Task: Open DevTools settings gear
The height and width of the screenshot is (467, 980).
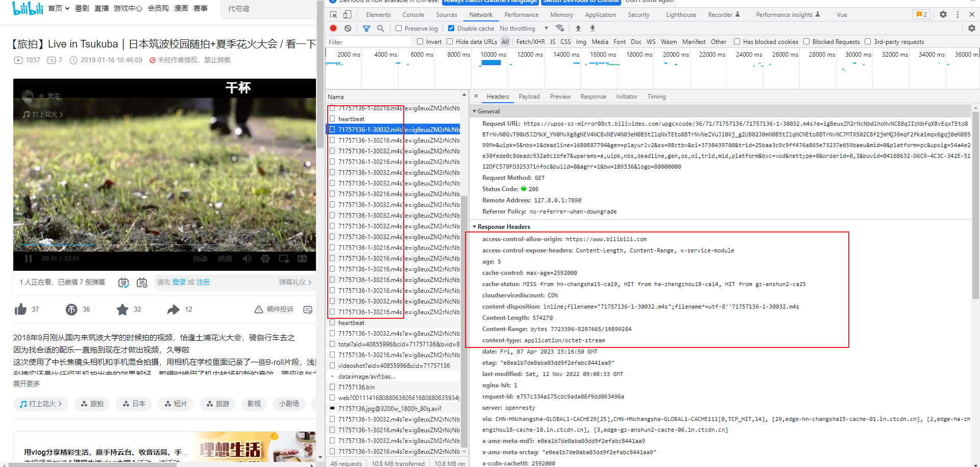Action: pyautogui.click(x=943, y=14)
